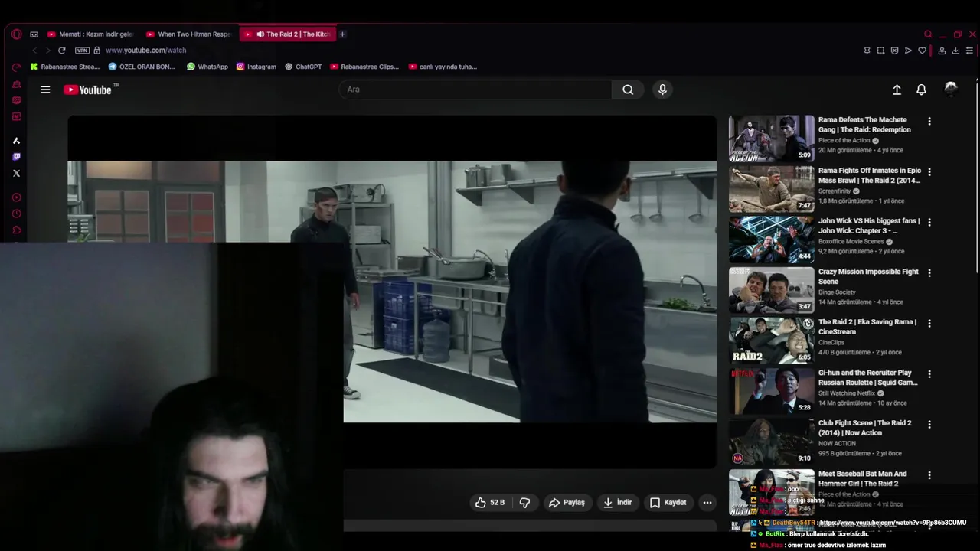The width and height of the screenshot is (980, 551).
Task: Open the My Flow arrow icon
Action: coord(908,51)
